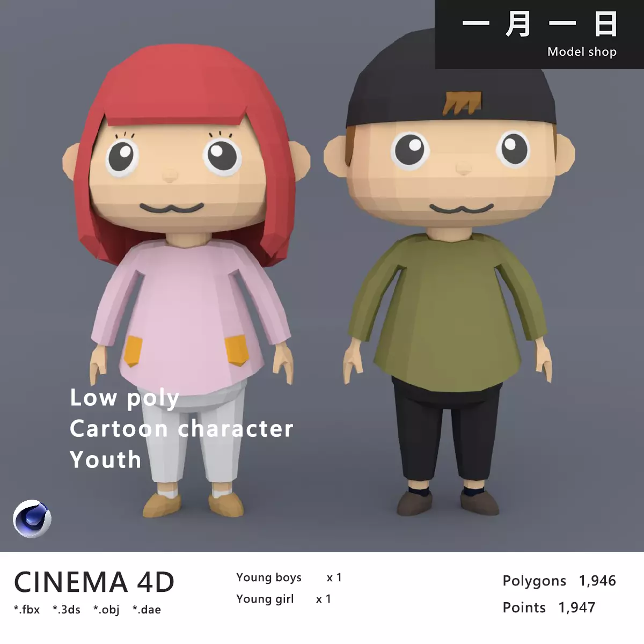The width and height of the screenshot is (644, 644).
Task: Click the '*.3ds' format label
Action: (67, 610)
